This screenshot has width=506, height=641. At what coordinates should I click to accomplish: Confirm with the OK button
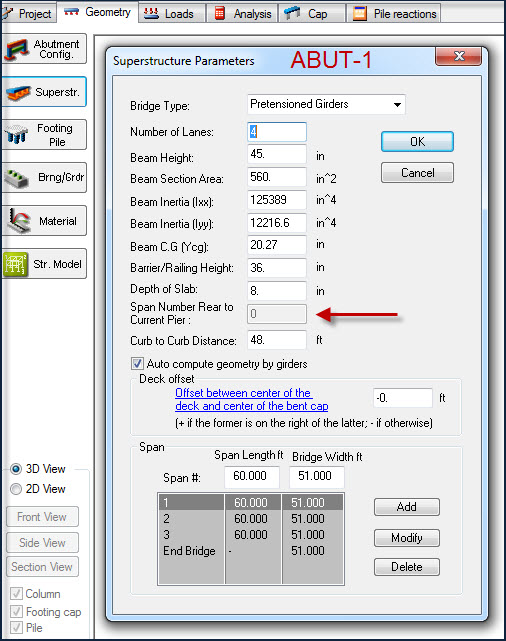coord(417,142)
